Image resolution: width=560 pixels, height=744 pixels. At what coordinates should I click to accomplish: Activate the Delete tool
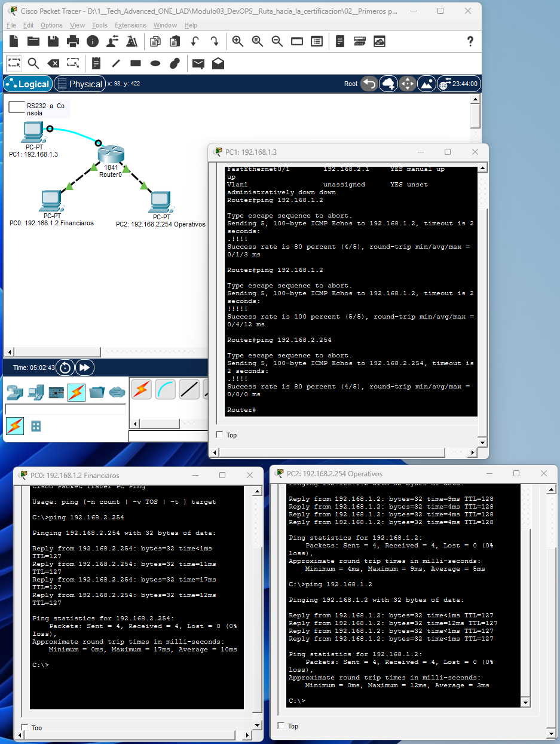pyautogui.click(x=53, y=63)
